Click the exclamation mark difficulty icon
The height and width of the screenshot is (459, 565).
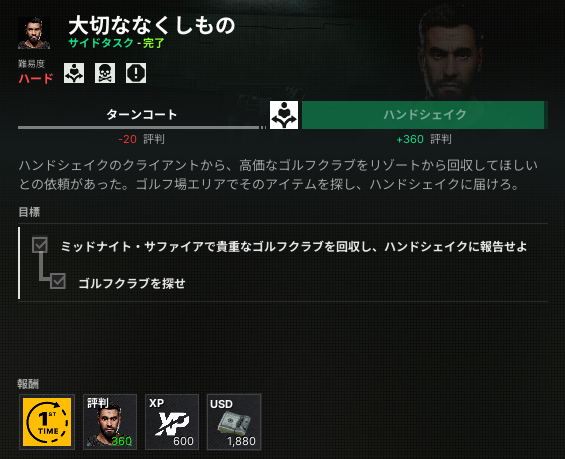(x=136, y=73)
